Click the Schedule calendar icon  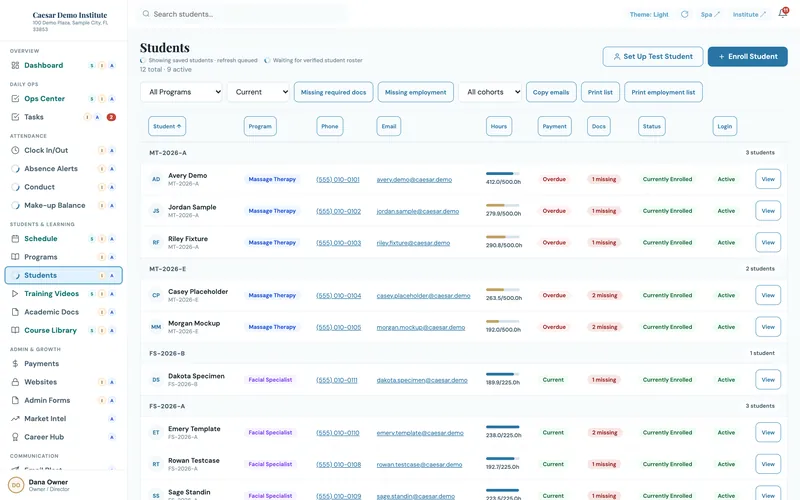15,238
